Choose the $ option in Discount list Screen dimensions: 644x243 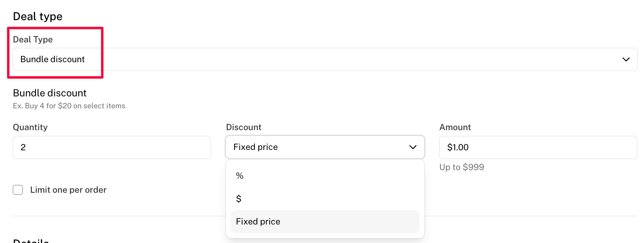pos(325,199)
